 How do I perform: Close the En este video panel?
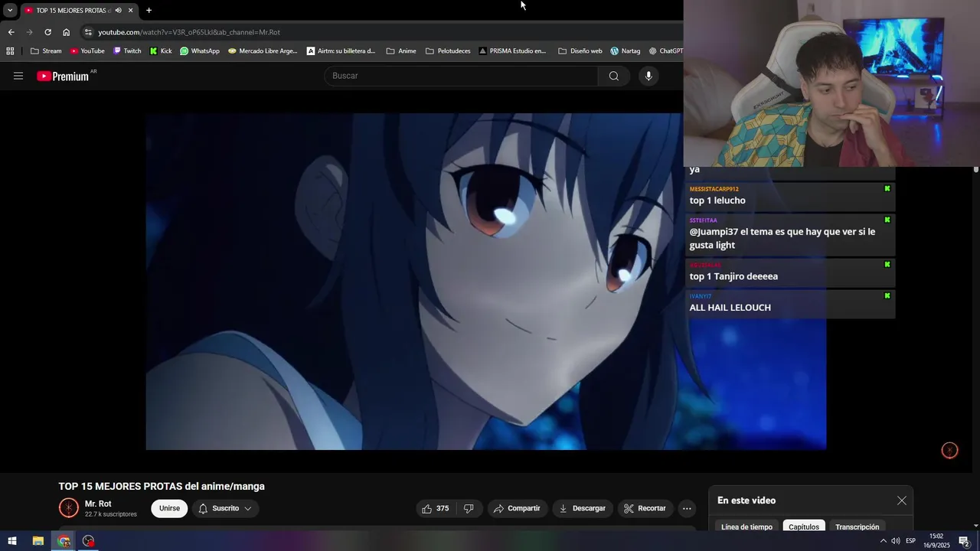point(902,500)
